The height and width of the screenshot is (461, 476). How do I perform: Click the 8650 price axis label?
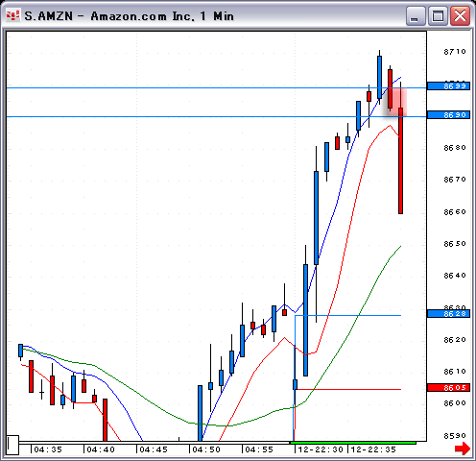pyautogui.click(x=455, y=244)
